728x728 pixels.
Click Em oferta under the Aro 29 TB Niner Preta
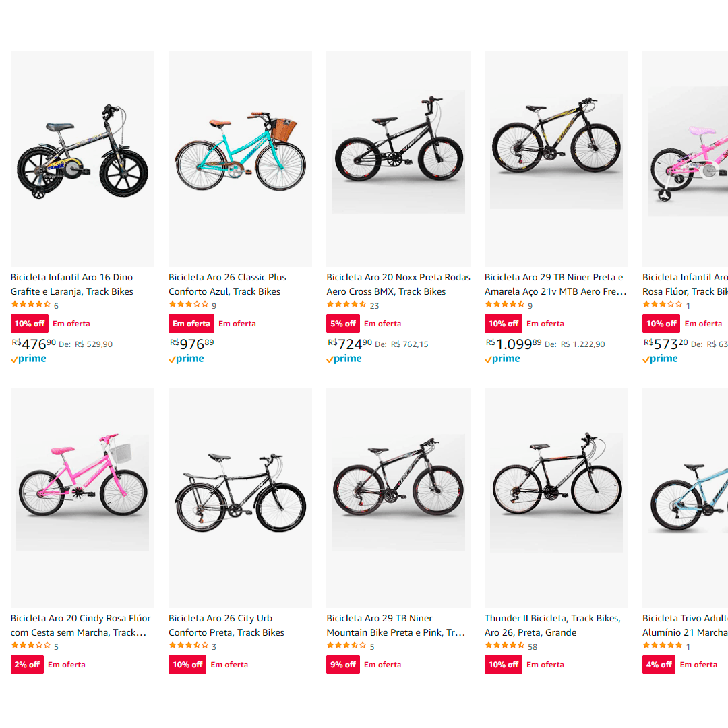point(545,323)
